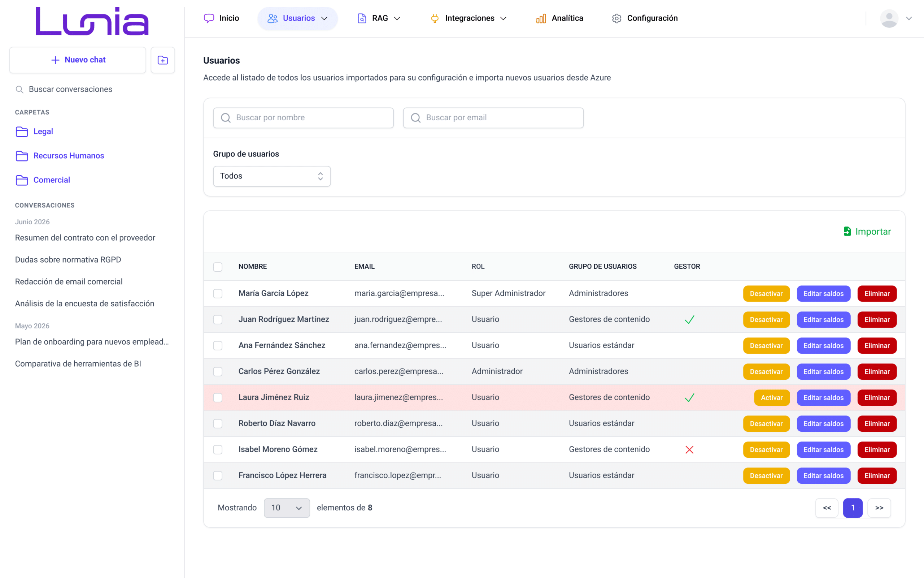Expand the Usuarios menu chevron
This screenshot has width=924, height=578.
coord(324,18)
